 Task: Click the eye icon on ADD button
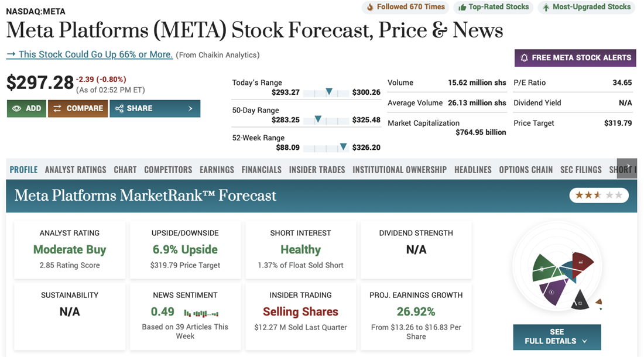click(16, 108)
